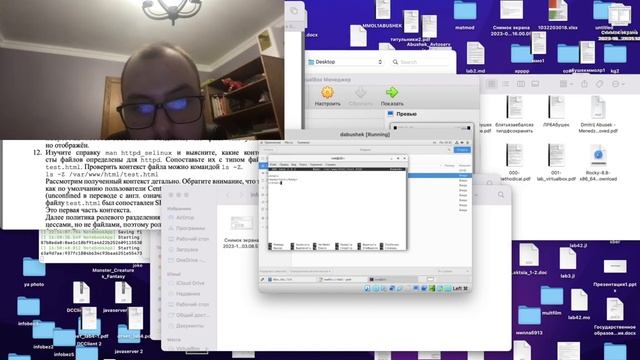The image size is (640, 360).
Task: Open Finder group-by dropdown in toolbar
Action: click(566, 84)
